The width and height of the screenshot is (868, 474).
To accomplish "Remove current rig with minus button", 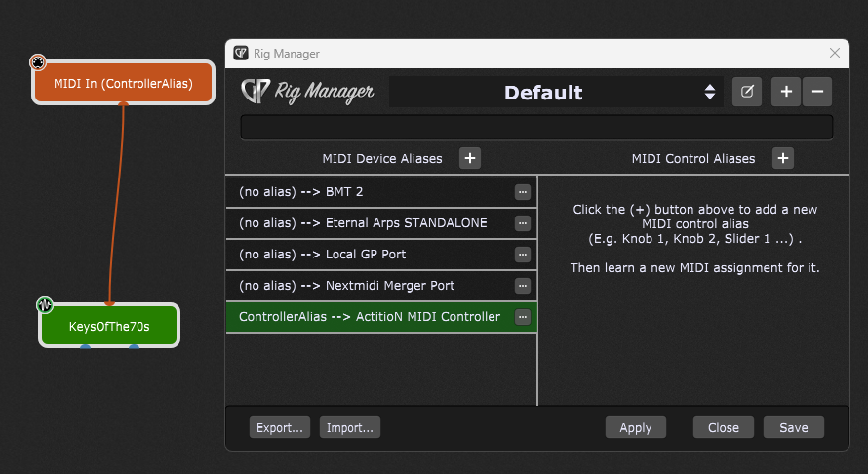I will point(817,92).
